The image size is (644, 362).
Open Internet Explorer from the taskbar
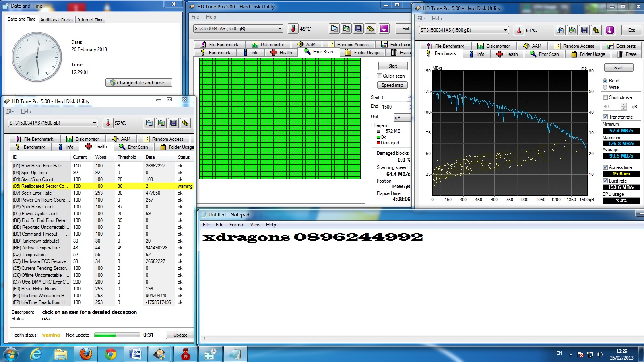click(36, 354)
